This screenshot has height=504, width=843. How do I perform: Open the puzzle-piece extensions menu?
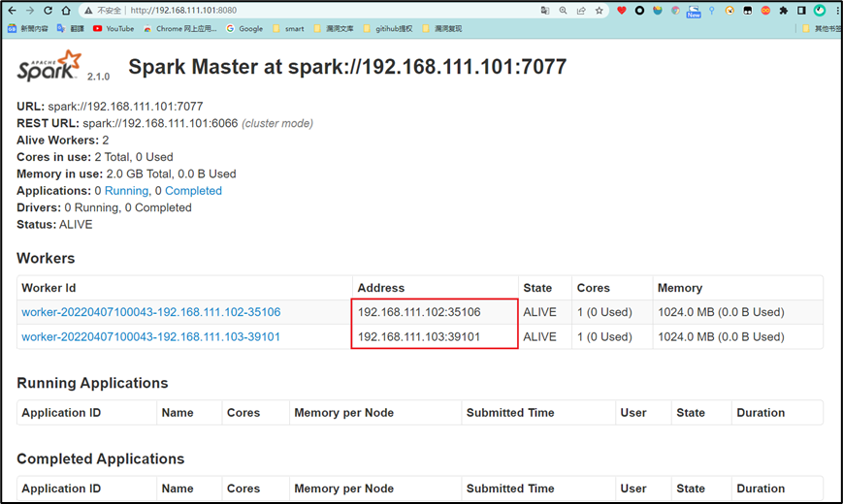point(784,11)
